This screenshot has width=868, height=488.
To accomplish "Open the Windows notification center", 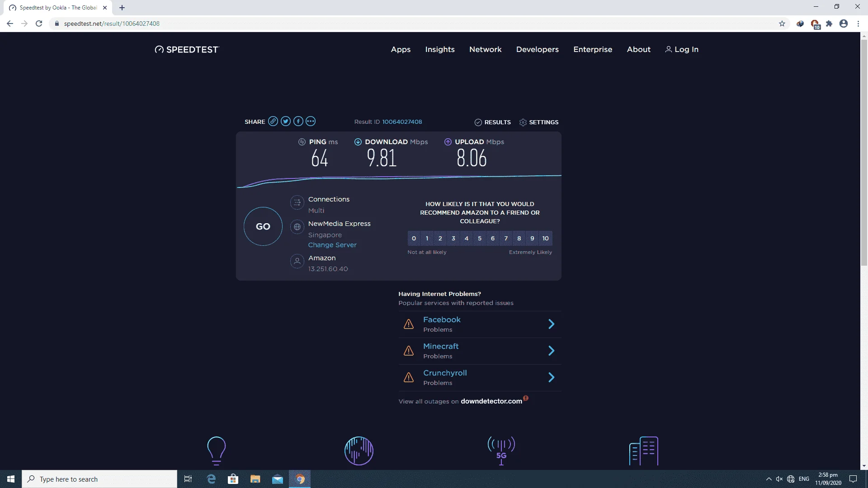I will [853, 479].
